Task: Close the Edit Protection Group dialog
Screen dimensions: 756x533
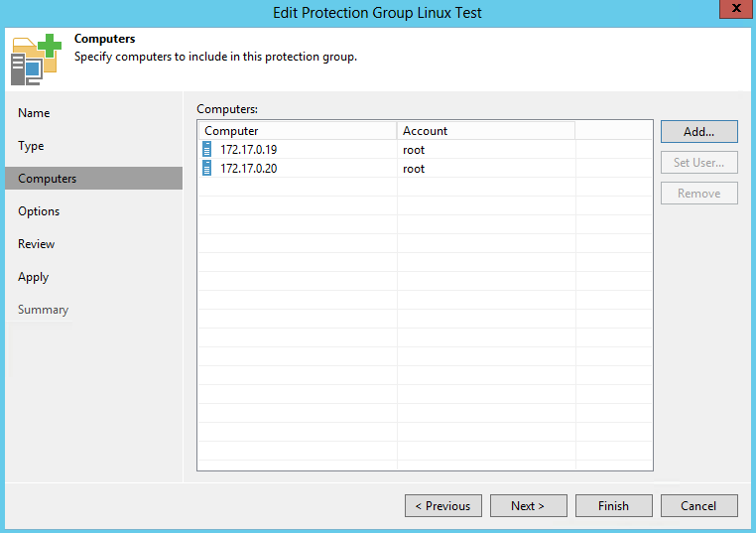Action: click(732, 11)
